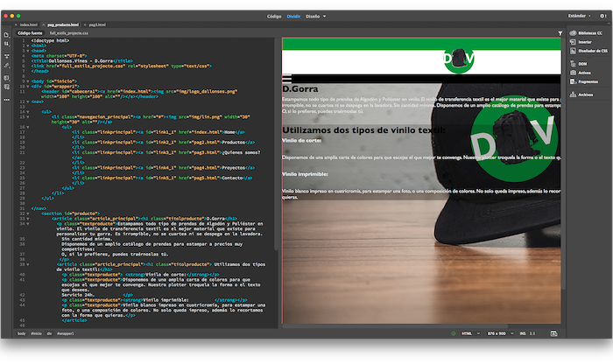Collapse the head tag on line 3

pyautogui.click(x=28, y=51)
